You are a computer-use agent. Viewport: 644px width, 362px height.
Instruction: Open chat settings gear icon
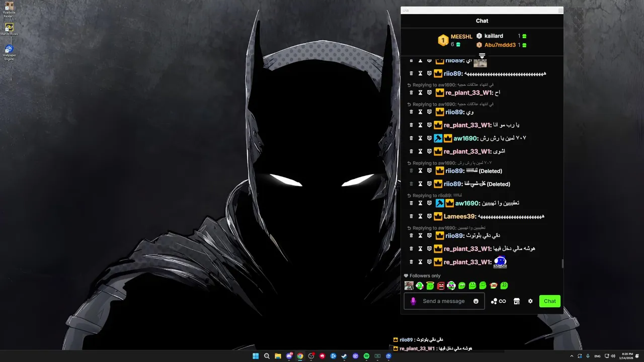[530, 301]
